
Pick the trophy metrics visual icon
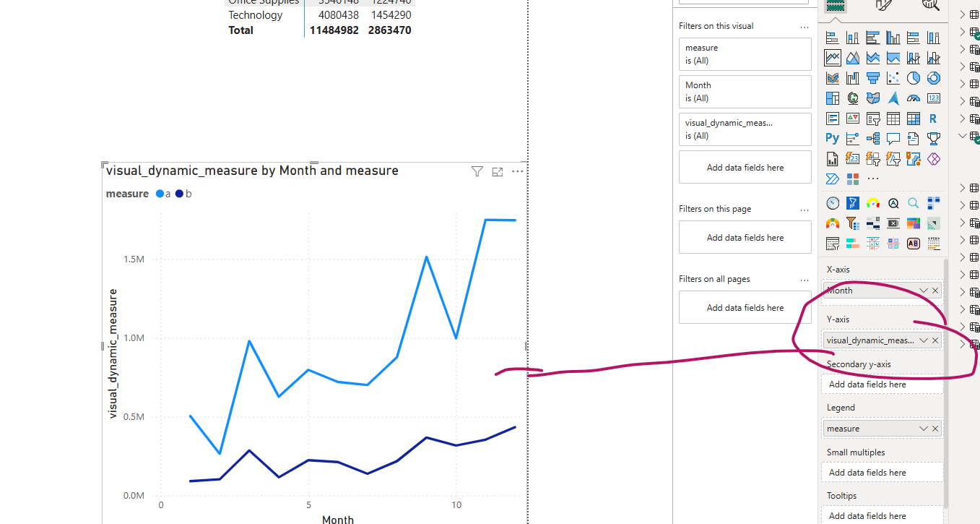pyautogui.click(x=934, y=138)
